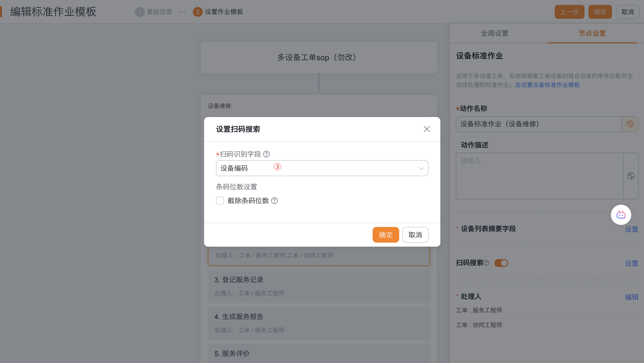Switch to 全局设置 tab
The width and height of the screenshot is (644, 363).
(x=495, y=33)
